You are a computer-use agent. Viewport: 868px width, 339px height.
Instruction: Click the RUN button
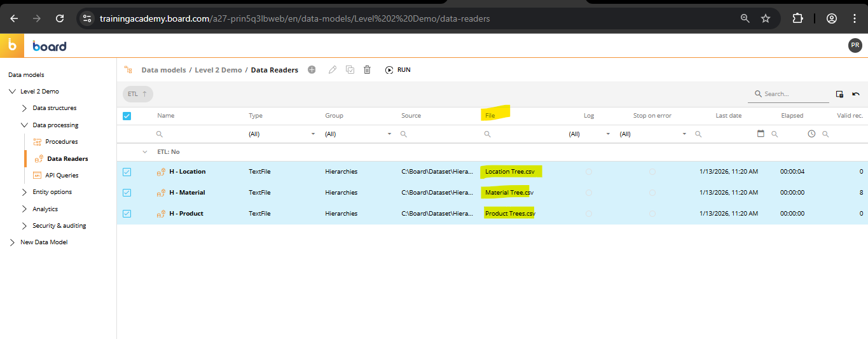[397, 70]
